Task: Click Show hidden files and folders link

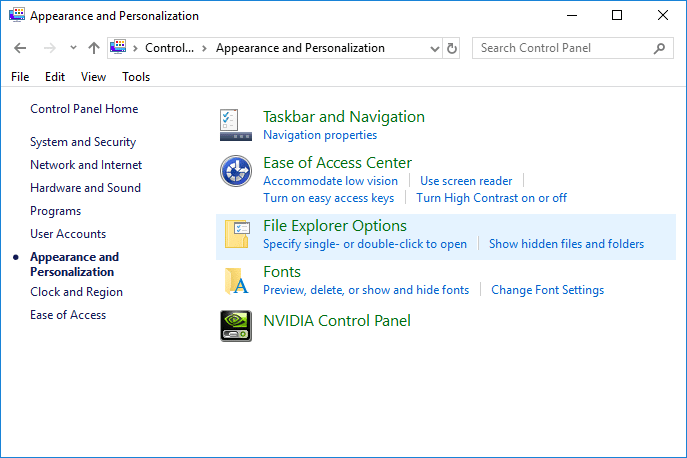Action: 566,244
